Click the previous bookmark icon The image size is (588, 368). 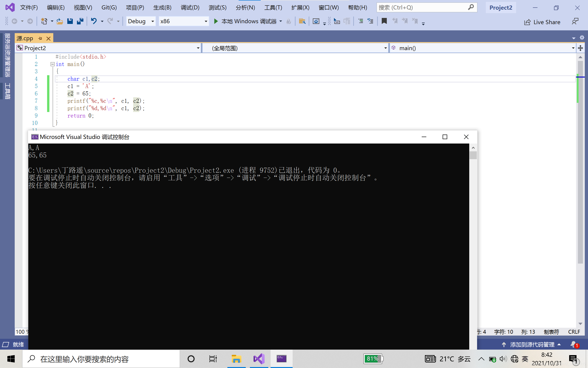395,21
